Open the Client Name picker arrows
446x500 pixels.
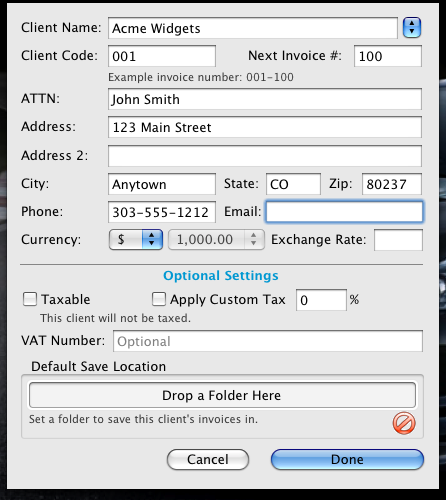pyautogui.click(x=412, y=28)
